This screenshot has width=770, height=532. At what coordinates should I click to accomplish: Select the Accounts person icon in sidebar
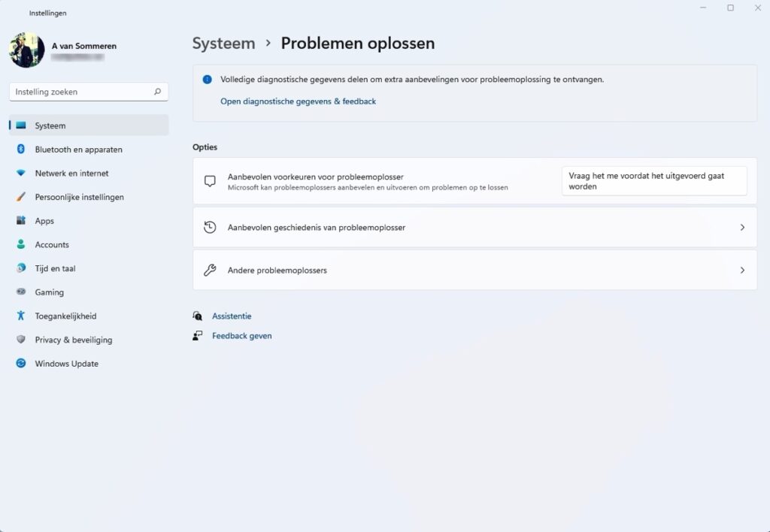point(21,244)
